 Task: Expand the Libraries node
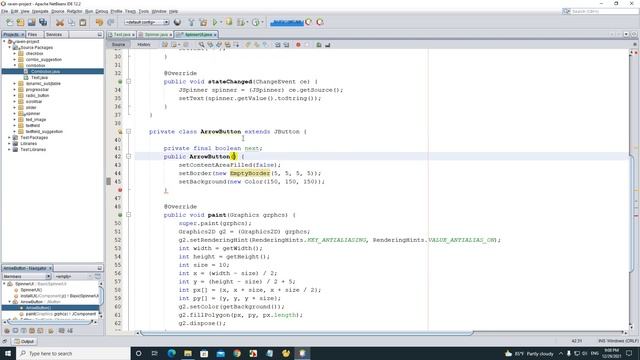pos(10,144)
